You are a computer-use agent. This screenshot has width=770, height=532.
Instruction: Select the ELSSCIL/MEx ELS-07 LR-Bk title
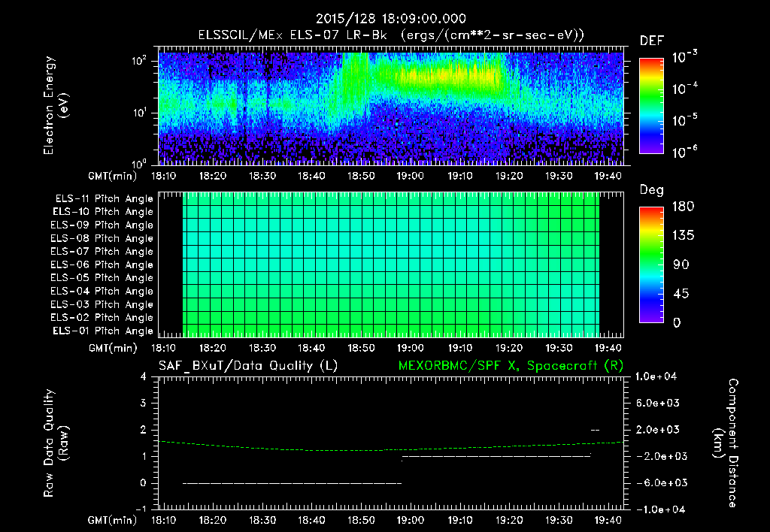(x=293, y=35)
